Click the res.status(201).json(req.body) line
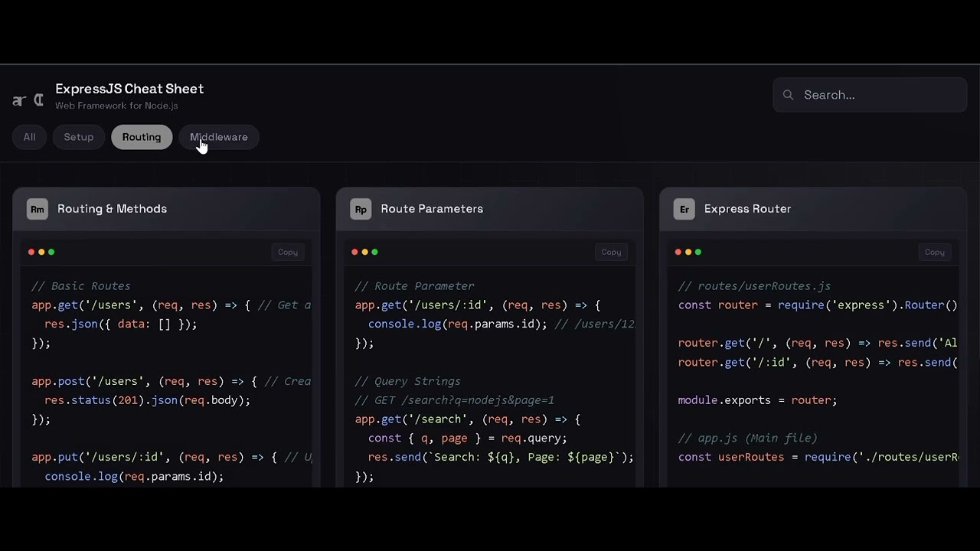The height and width of the screenshot is (551, 980). [x=148, y=400]
